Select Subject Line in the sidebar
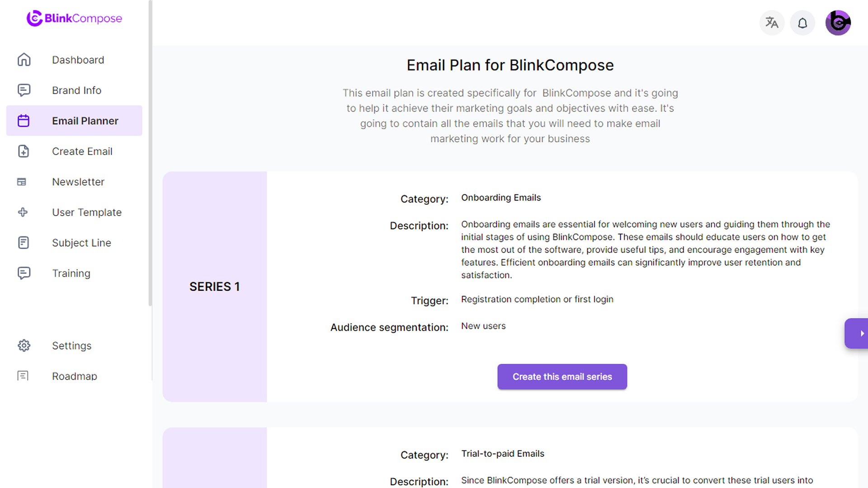This screenshot has width=868, height=488. [81, 243]
